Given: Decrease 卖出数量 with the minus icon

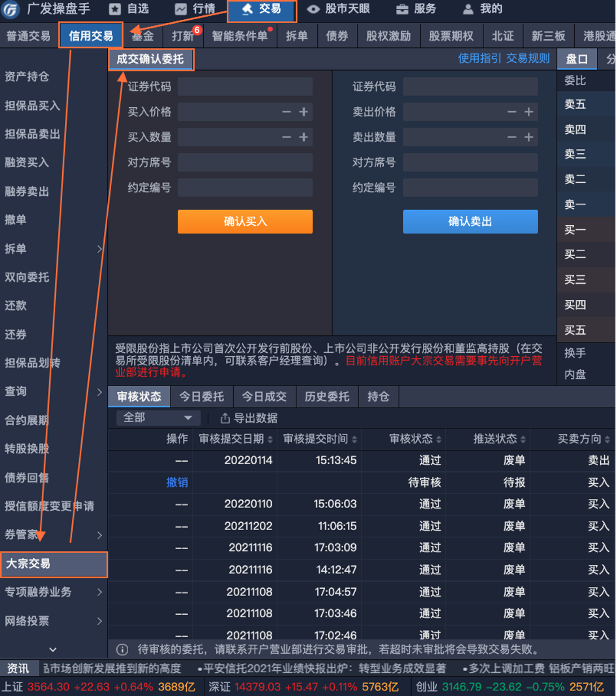Looking at the screenshot, I should (x=512, y=137).
